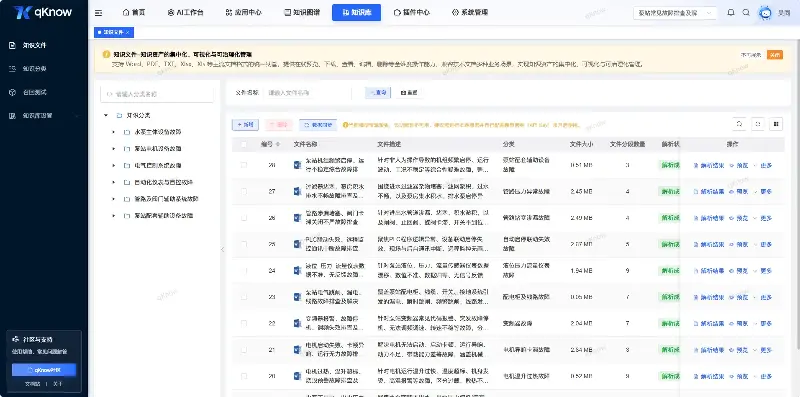The width and height of the screenshot is (800, 397).
Task: Open the 知识文件 sidebar item
Action: pos(34,45)
